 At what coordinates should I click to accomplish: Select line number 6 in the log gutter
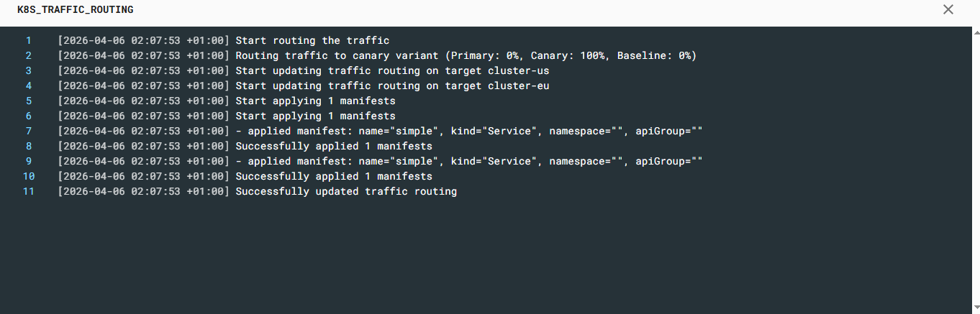29,116
